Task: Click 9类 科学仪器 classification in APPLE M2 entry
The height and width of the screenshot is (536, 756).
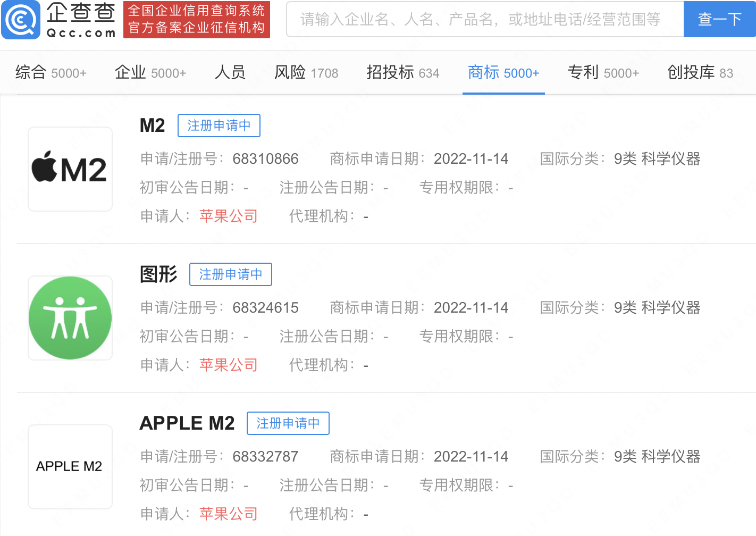Action: [x=657, y=457]
